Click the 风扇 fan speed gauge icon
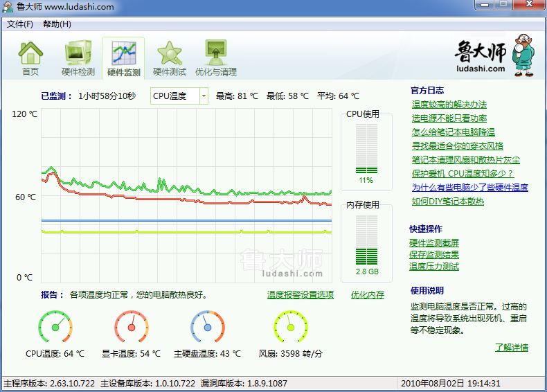Image resolution: width=547 pixels, height=392 pixels. tap(290, 327)
